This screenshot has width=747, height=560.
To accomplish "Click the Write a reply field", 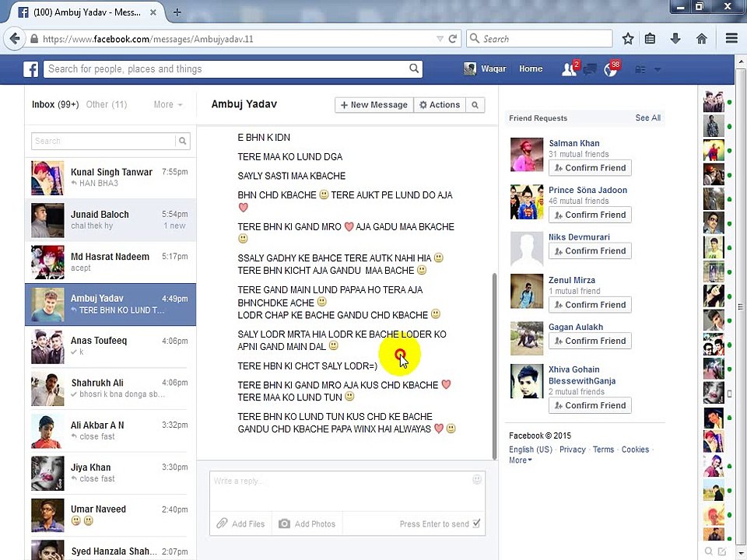I will pos(347,492).
